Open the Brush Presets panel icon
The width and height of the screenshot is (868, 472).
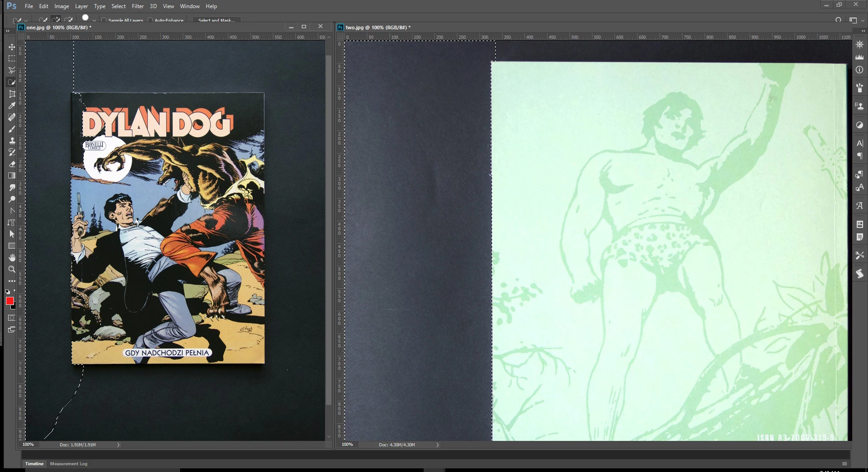(x=859, y=87)
